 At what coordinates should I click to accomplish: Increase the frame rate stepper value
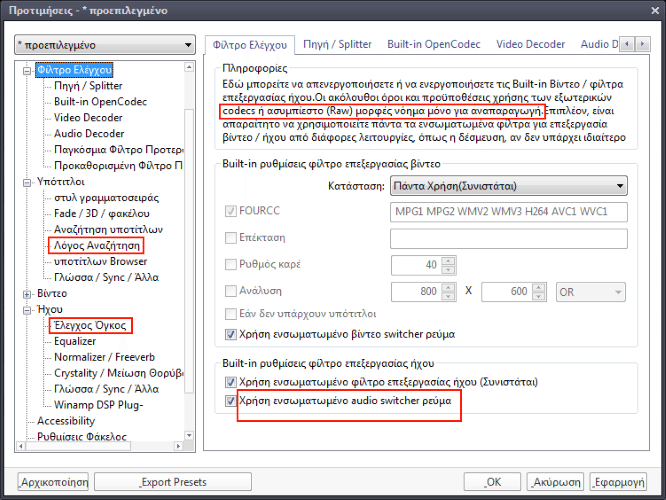[449, 261]
